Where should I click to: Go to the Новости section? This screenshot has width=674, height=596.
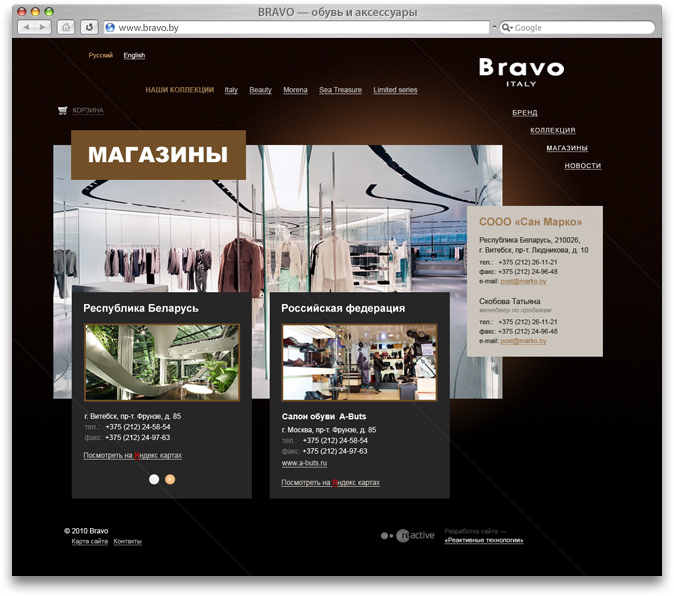pos(583,165)
